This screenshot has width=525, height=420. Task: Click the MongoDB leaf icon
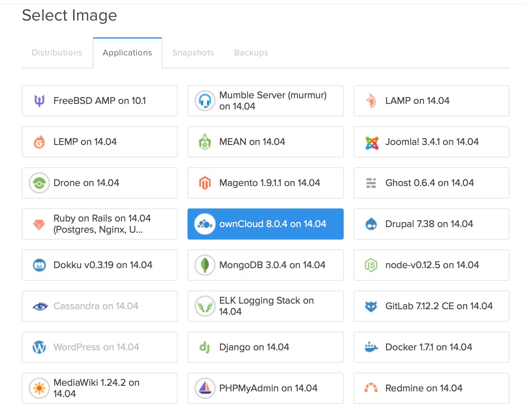pyautogui.click(x=205, y=265)
